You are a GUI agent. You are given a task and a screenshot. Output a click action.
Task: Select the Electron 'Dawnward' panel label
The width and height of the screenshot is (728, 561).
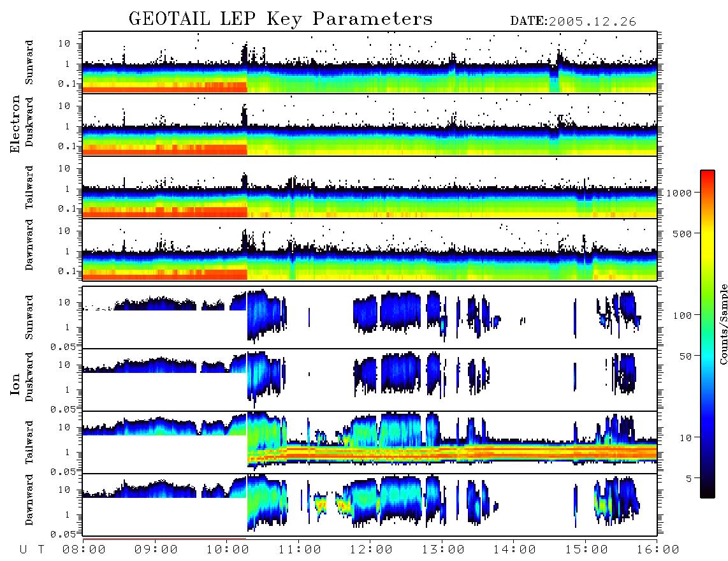coord(29,245)
